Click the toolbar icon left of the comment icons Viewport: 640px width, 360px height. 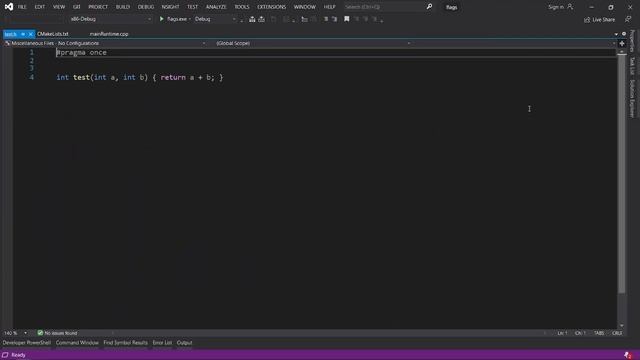click(304, 19)
